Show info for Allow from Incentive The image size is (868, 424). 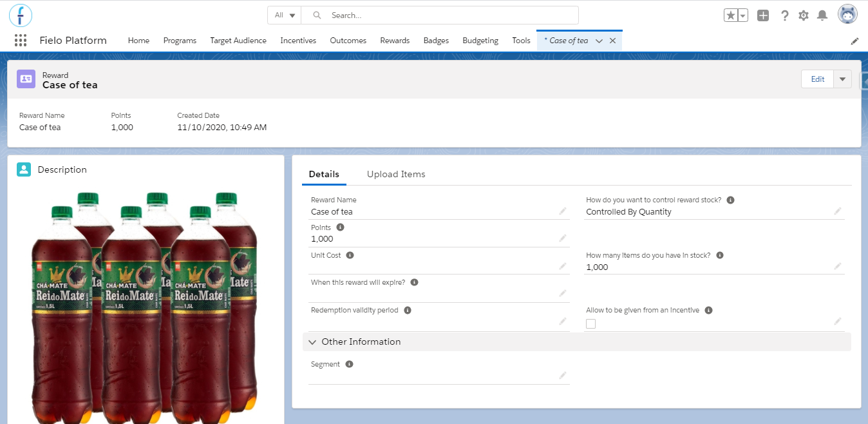(x=708, y=310)
